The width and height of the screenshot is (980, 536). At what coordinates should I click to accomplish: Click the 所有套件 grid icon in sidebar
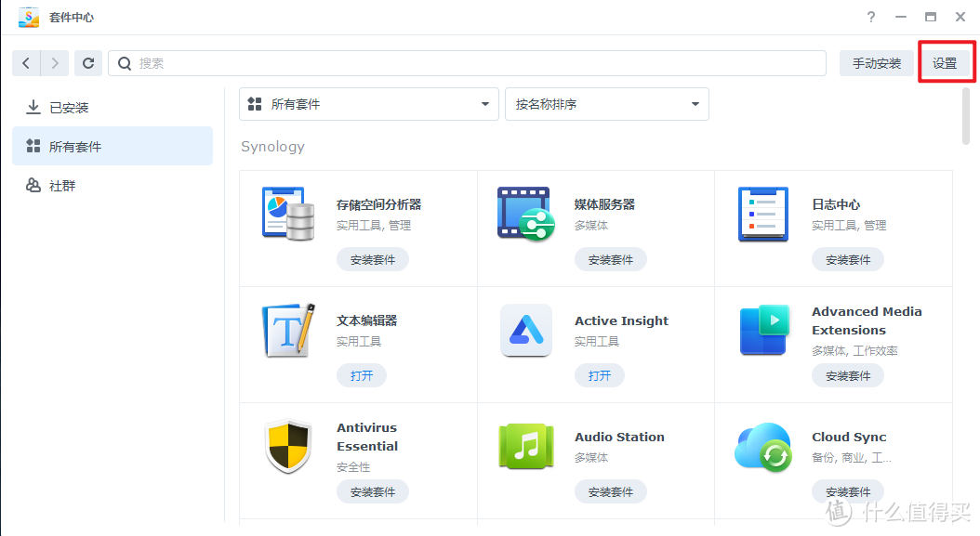coord(33,146)
